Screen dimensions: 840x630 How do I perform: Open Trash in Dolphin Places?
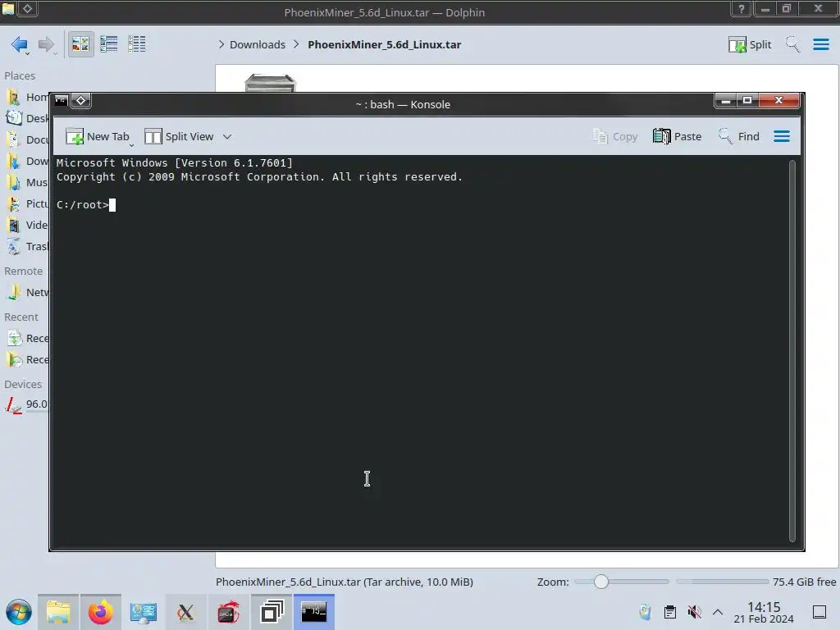(27, 246)
